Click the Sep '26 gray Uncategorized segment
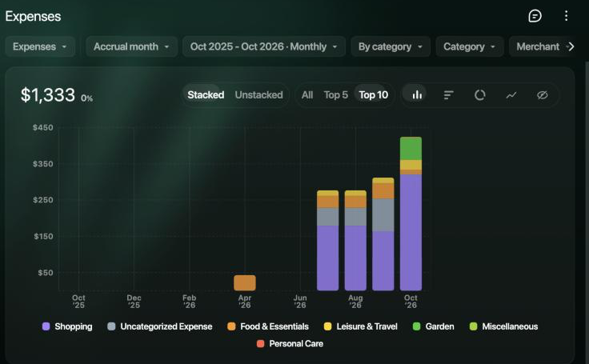Viewport: 589px width, 364px height. (x=383, y=215)
